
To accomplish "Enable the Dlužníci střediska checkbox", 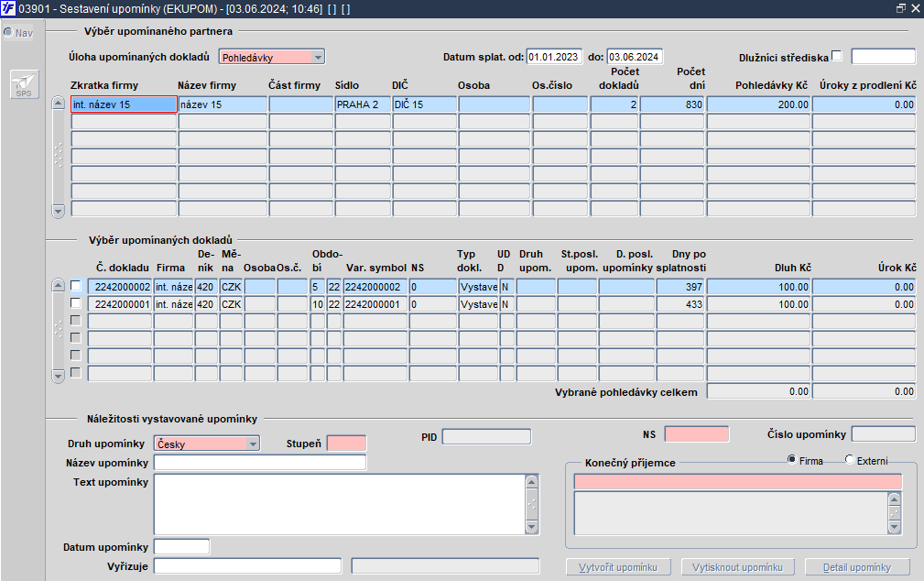I will coord(837,56).
